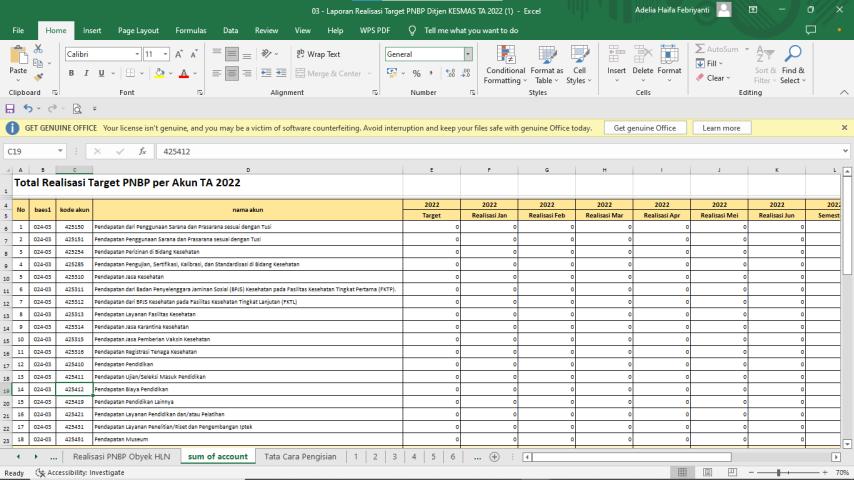Open the Calibri font name dropdown
854x480 pixels.
point(137,54)
